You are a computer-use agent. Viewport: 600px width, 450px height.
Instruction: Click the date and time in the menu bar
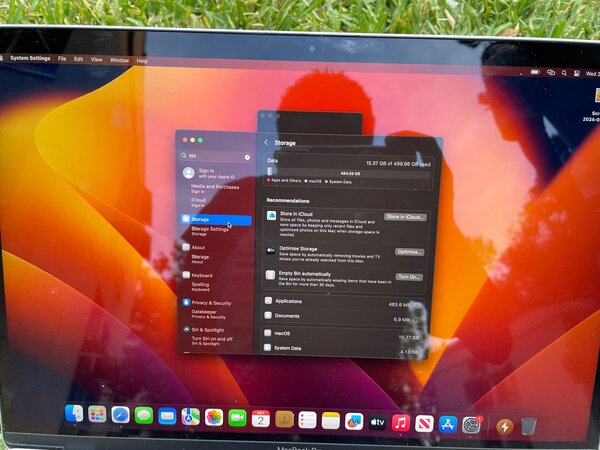[x=592, y=73]
